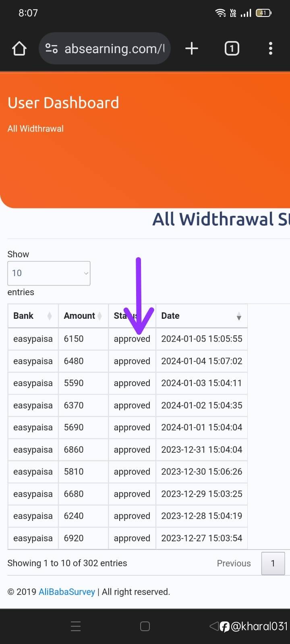
Task: Sort table by Status column header
Action: click(x=121, y=316)
